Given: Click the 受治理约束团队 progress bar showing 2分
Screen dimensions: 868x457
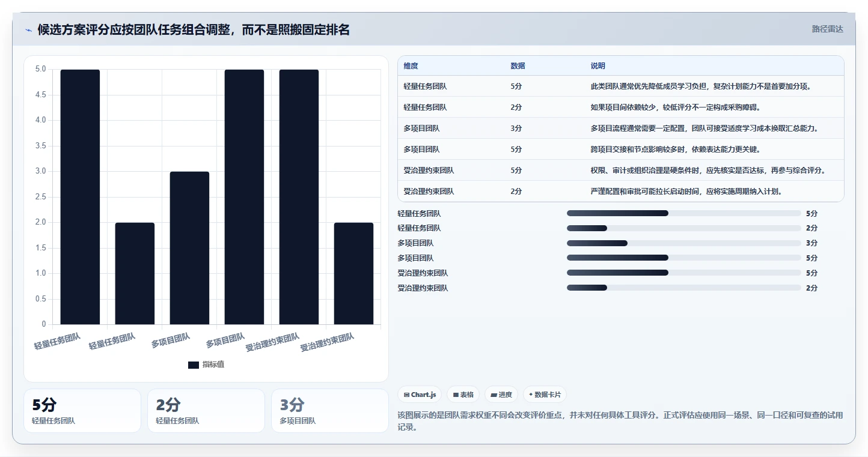Looking at the screenshot, I should [x=683, y=288].
